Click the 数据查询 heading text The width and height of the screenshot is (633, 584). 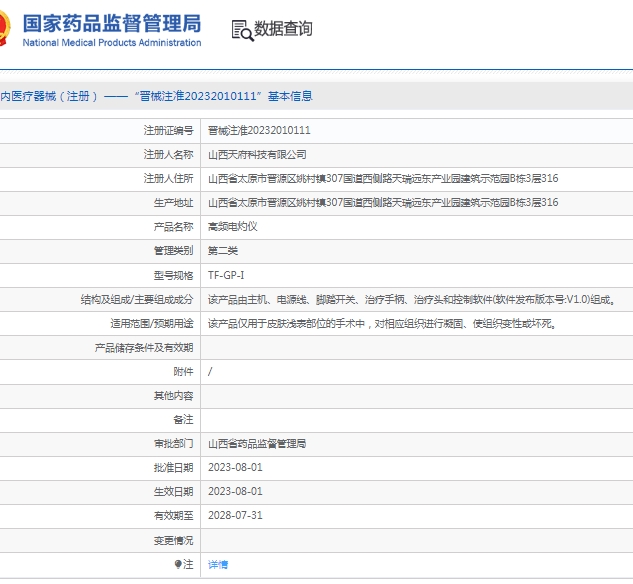[283, 28]
